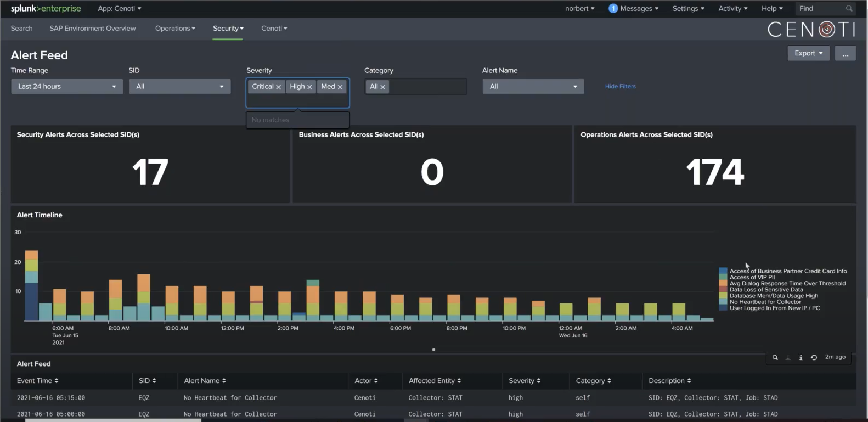Screen dimensions: 868x422
Task: Sort by Alert Name column
Action: 205,381
